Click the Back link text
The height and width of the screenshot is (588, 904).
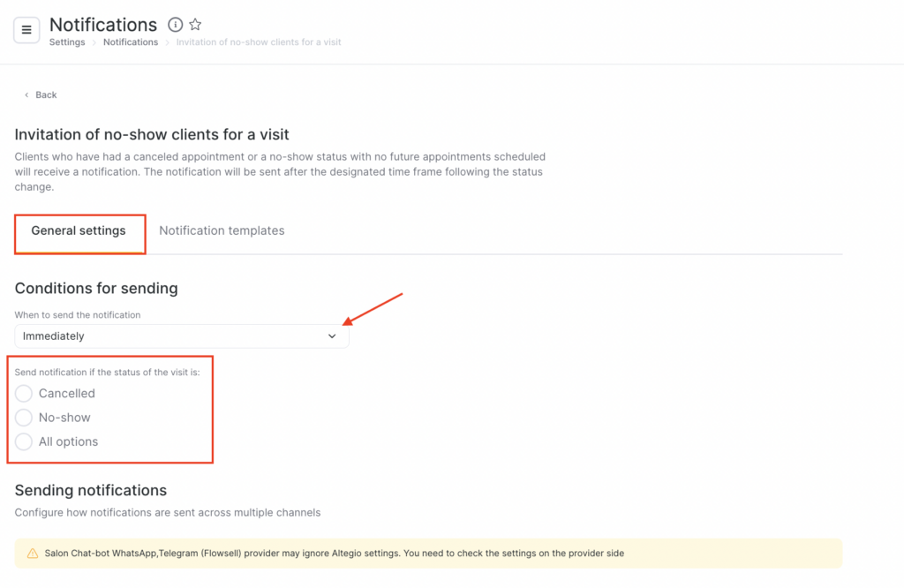(46, 95)
